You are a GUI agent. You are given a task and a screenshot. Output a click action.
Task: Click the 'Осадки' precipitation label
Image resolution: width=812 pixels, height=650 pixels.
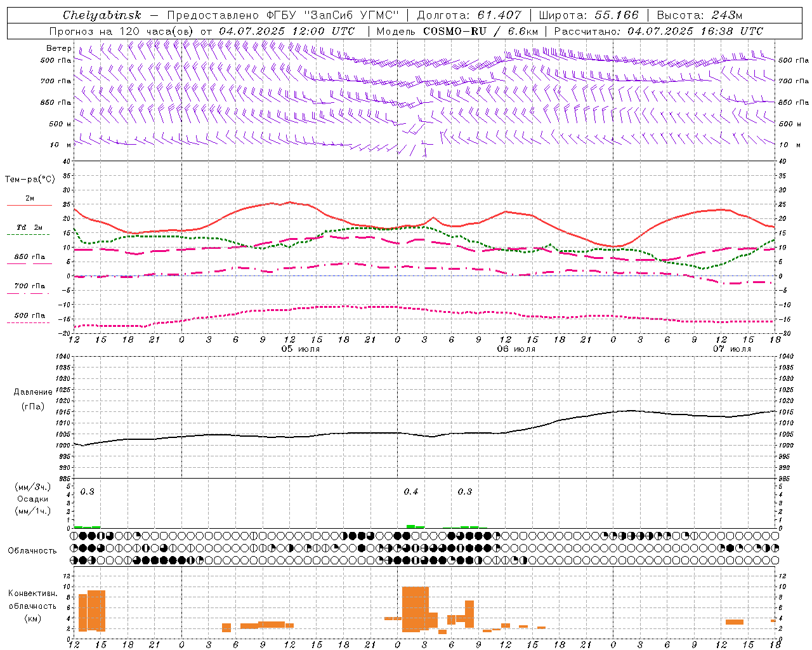click(x=33, y=499)
